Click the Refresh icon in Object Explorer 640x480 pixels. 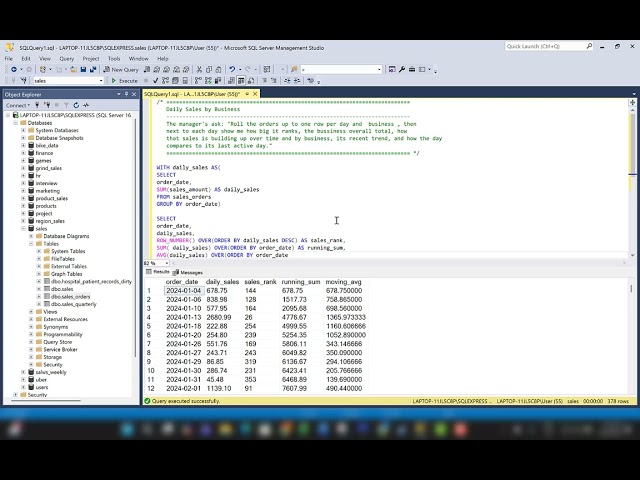76,105
